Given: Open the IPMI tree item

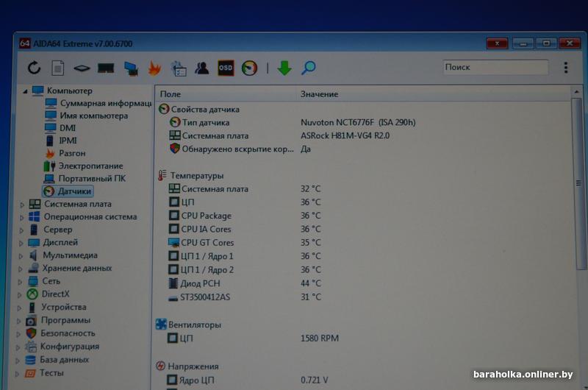Looking at the screenshot, I should point(61,141).
